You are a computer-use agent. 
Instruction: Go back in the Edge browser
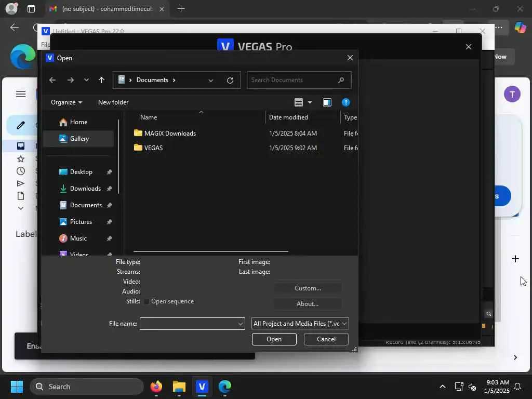[14, 27]
